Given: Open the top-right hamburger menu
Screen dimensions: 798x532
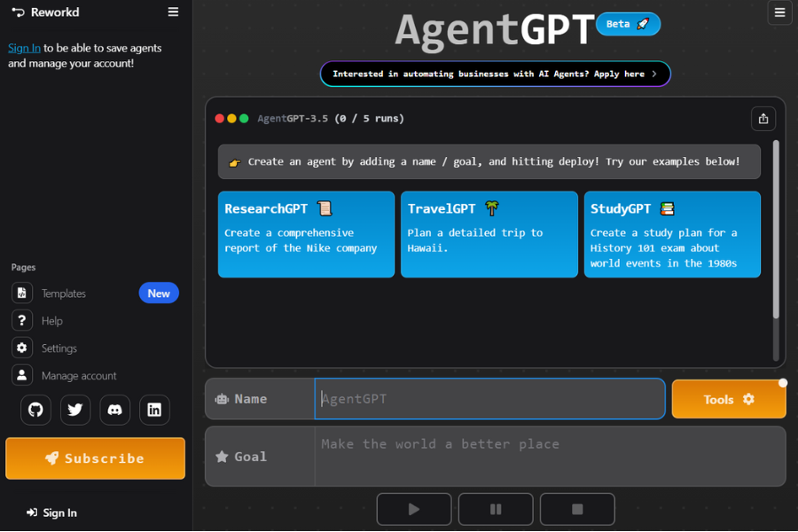Looking at the screenshot, I should click(779, 12).
